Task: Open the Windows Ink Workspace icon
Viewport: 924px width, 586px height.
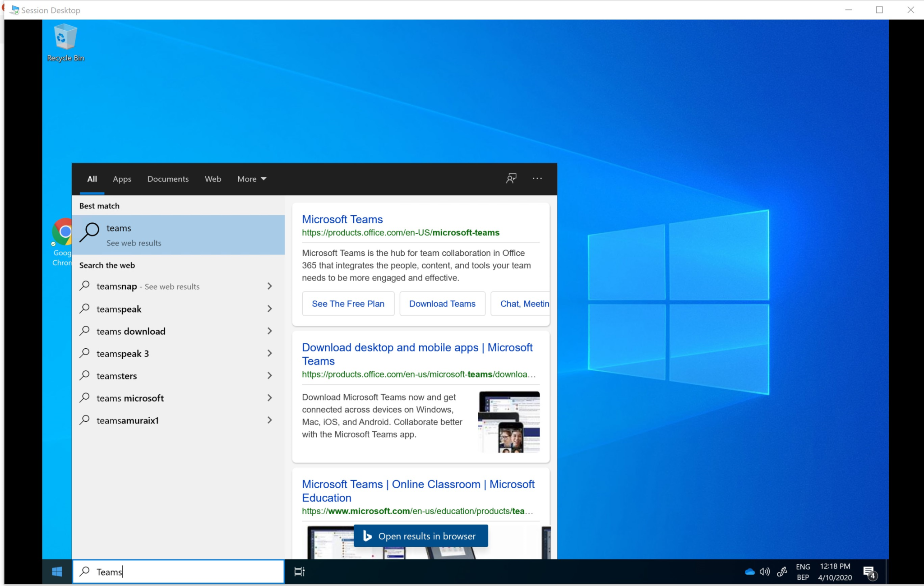Action: [x=782, y=572]
